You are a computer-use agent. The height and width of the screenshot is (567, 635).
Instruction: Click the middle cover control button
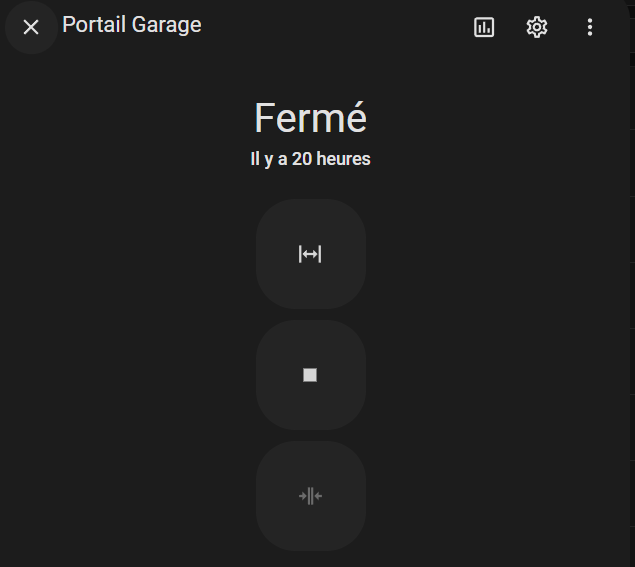click(311, 375)
